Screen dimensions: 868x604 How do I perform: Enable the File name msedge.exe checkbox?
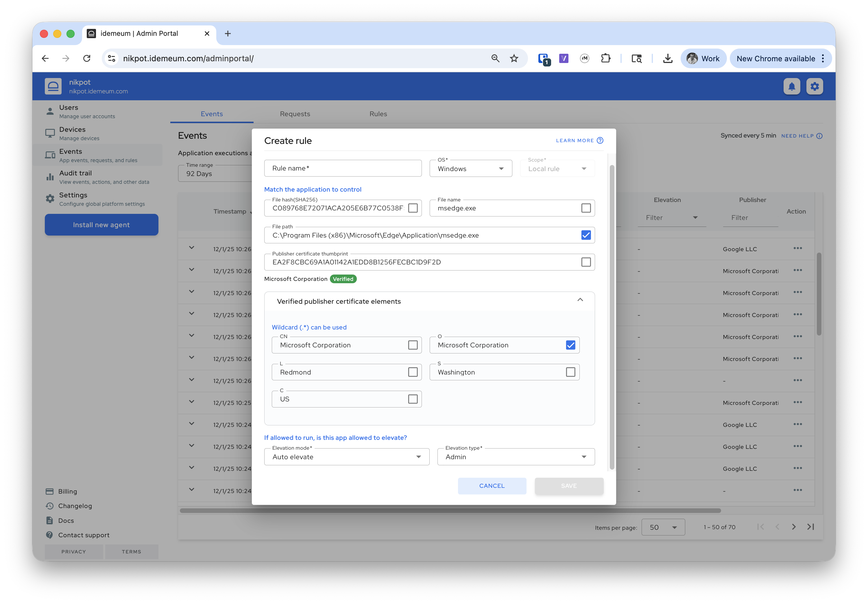click(x=586, y=208)
